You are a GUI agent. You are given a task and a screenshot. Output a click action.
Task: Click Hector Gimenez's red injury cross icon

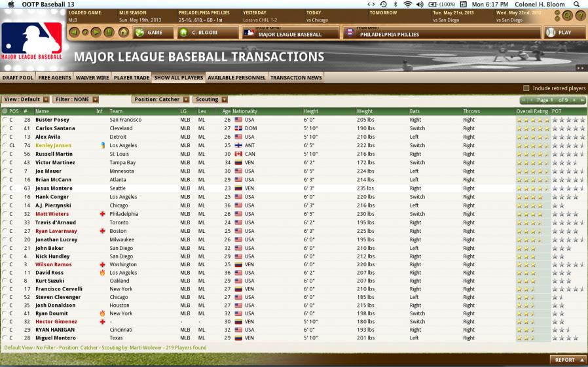[102, 322]
